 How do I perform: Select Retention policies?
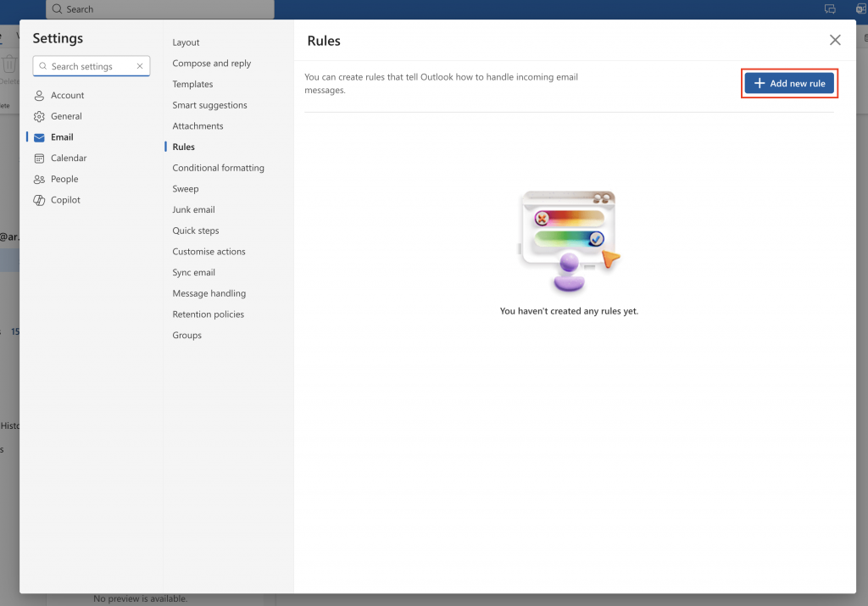(208, 314)
